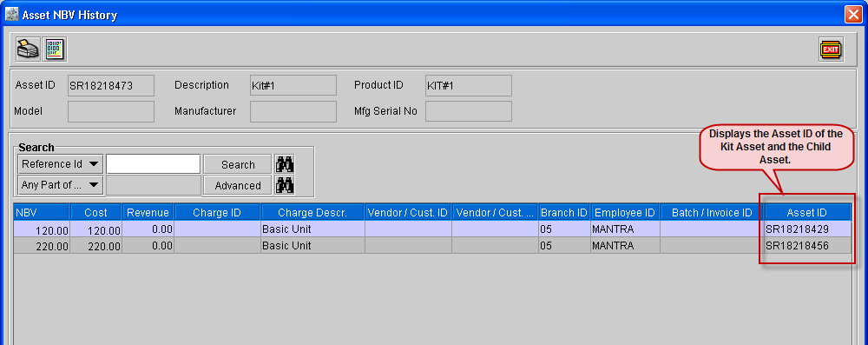Select the NBV cell 220.00
This screenshot has height=345, width=868.
tap(42, 246)
